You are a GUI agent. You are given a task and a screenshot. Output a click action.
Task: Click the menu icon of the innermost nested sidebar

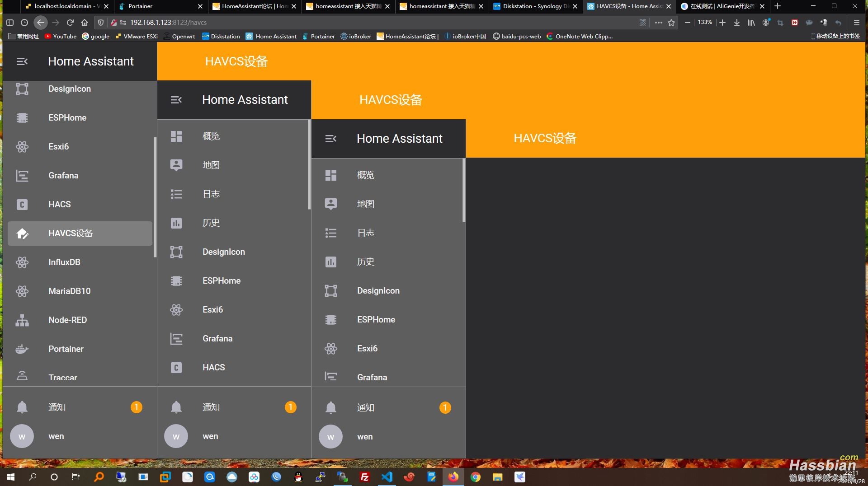(x=331, y=139)
